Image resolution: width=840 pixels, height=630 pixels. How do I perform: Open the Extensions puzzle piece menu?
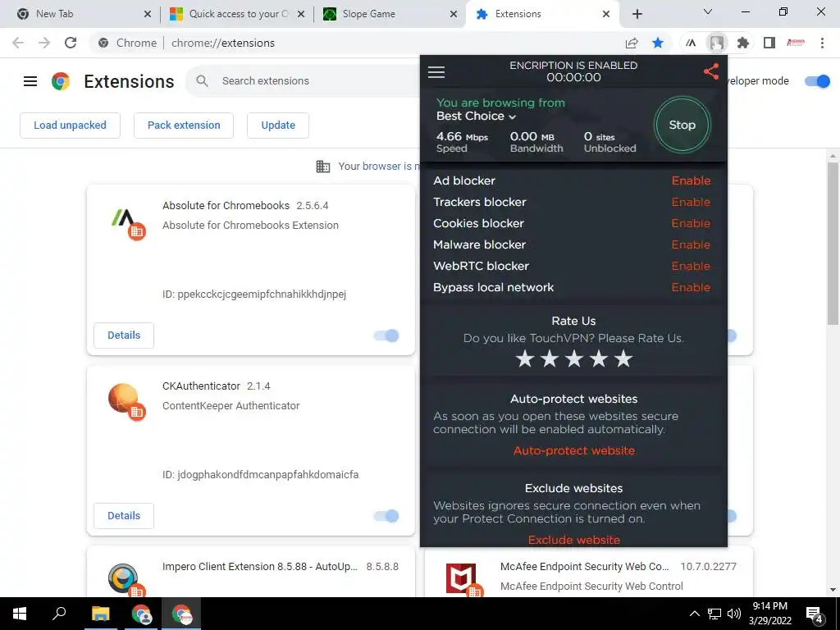pos(743,43)
